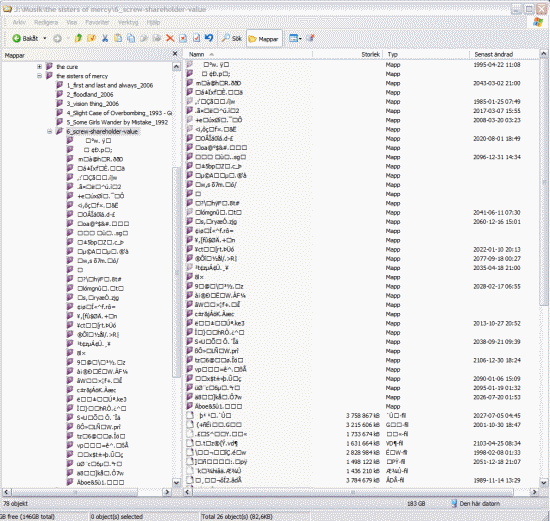Image resolution: width=550 pixels, height=521 pixels.
Task: Click folder icon of row dated 2043-03-02
Action: (190, 83)
